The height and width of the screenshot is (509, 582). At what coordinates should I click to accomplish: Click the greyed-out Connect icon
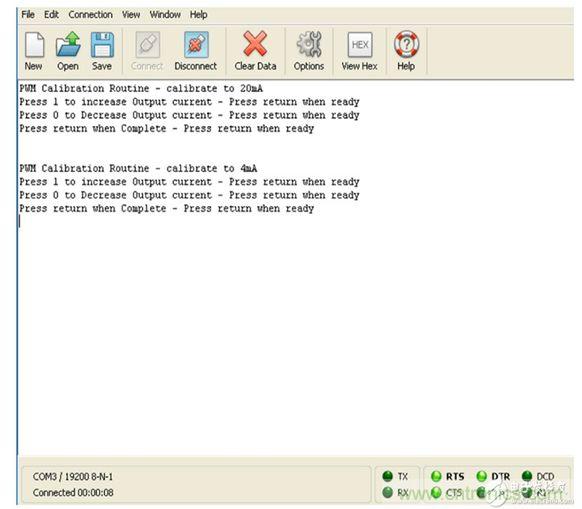click(147, 45)
